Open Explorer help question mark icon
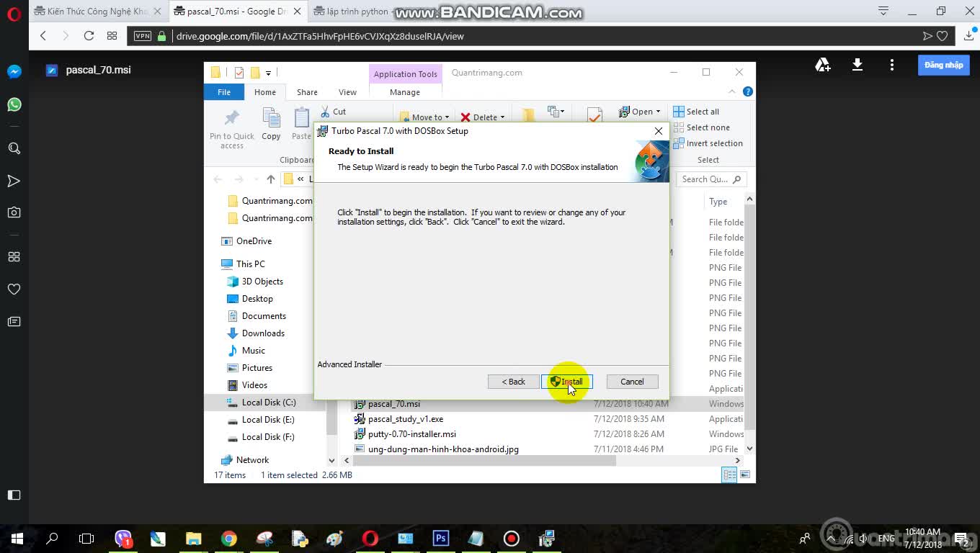 [748, 91]
